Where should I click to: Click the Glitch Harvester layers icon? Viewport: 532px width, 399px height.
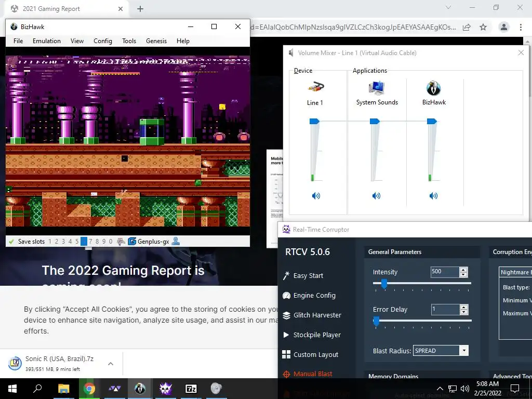point(286,315)
